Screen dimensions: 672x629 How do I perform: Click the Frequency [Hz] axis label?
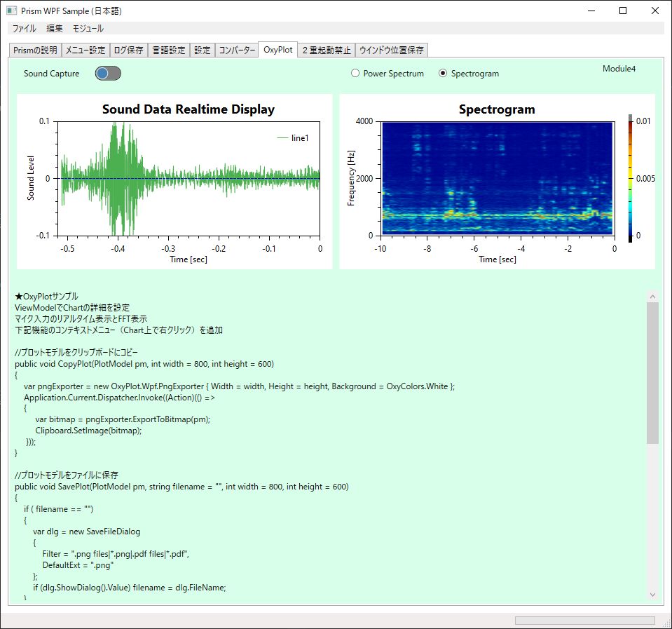(351, 178)
